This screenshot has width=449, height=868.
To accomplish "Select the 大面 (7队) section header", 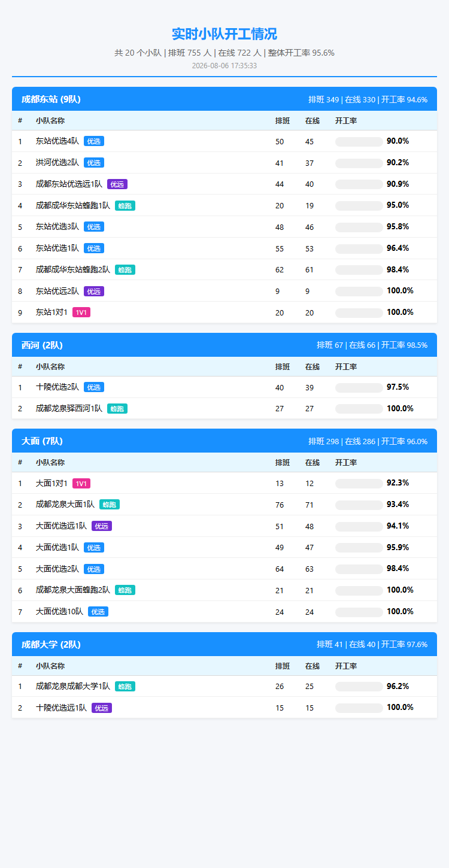I will point(224,441).
